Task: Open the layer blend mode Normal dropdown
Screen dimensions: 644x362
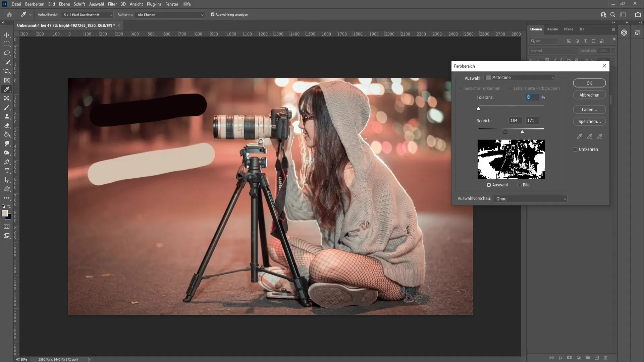Action: tap(553, 51)
